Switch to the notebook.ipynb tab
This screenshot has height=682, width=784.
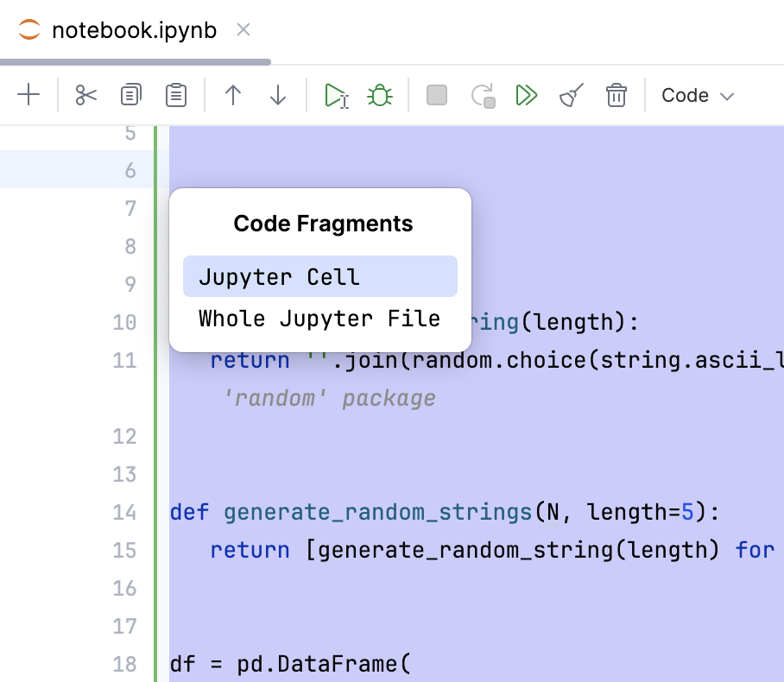pyautogui.click(x=134, y=30)
